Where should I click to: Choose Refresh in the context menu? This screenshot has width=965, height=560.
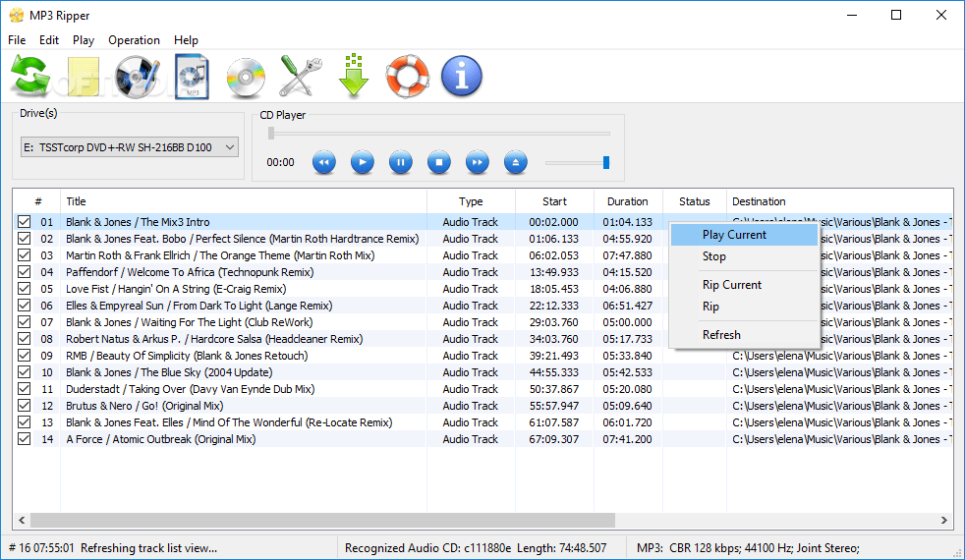(x=744, y=335)
